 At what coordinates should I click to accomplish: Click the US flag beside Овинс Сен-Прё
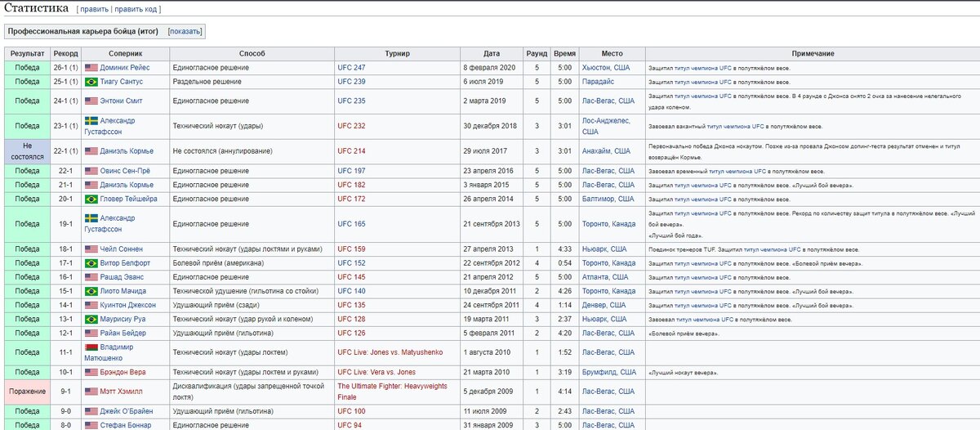coord(91,171)
